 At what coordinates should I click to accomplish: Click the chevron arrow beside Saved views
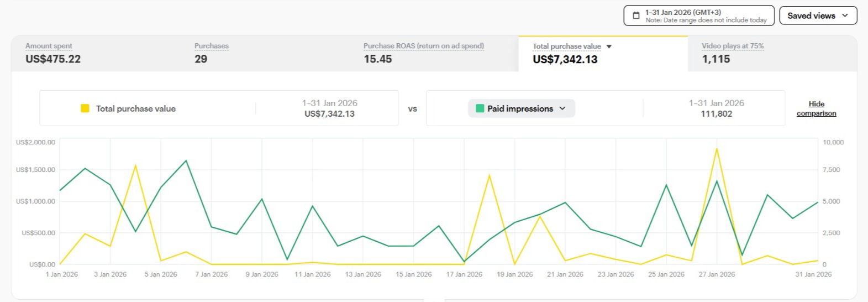(845, 15)
